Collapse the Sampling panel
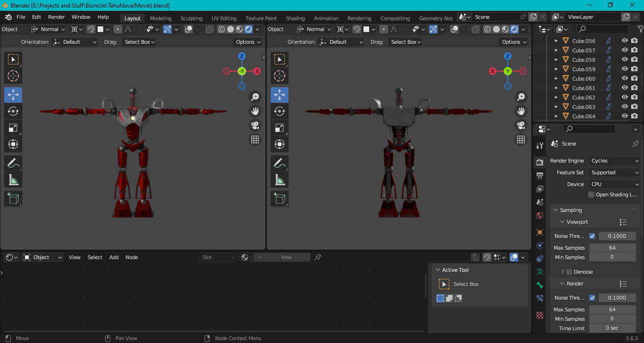The height and width of the screenshot is (343, 644). (x=556, y=210)
